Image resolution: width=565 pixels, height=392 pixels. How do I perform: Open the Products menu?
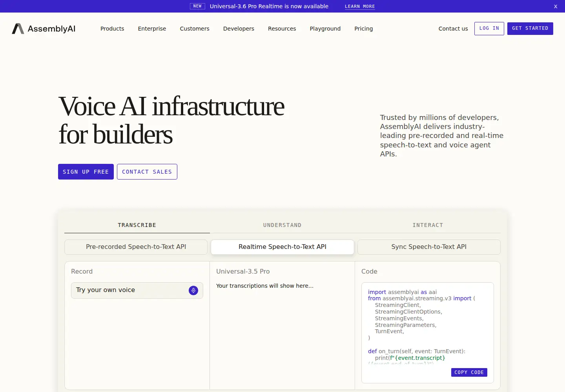[x=112, y=29]
